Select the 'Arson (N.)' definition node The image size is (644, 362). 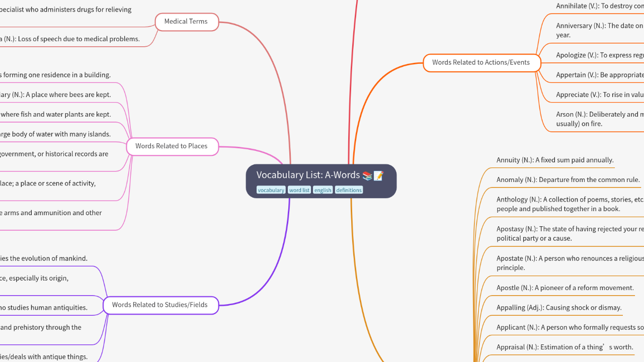(600, 119)
